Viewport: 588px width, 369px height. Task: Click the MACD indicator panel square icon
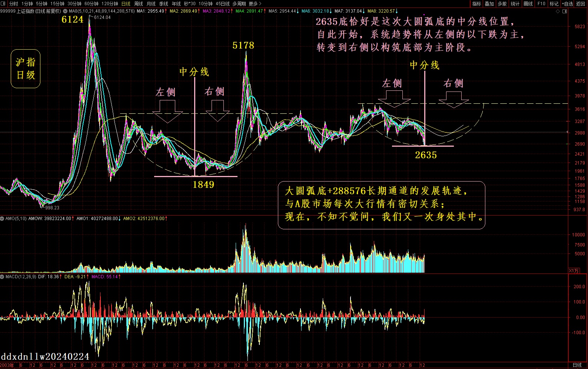pos(2,277)
